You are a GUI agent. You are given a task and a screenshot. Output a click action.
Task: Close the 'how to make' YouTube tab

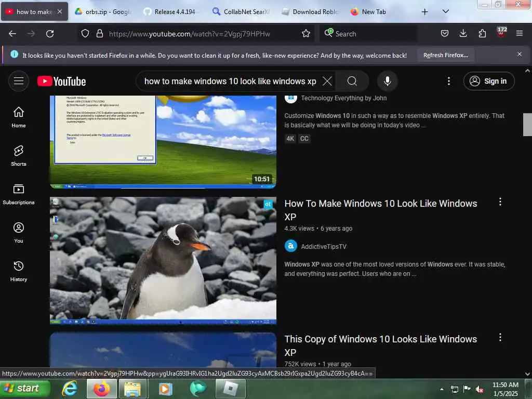click(x=60, y=11)
